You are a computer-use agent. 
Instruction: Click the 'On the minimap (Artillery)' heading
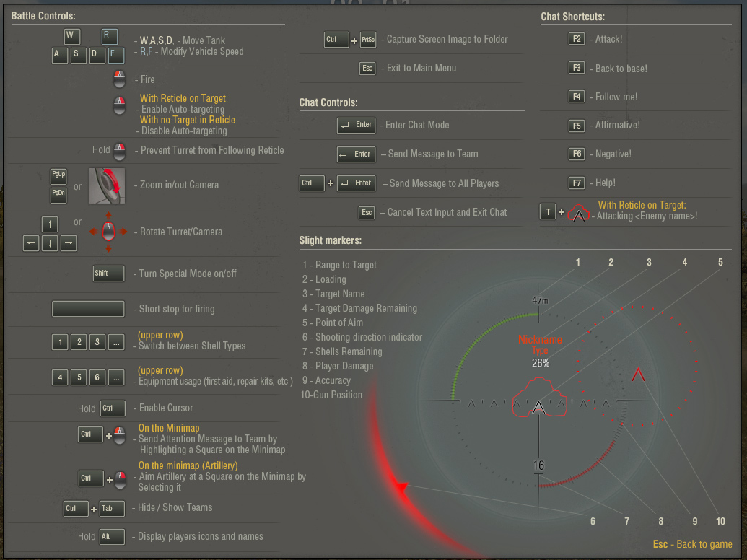(188, 465)
